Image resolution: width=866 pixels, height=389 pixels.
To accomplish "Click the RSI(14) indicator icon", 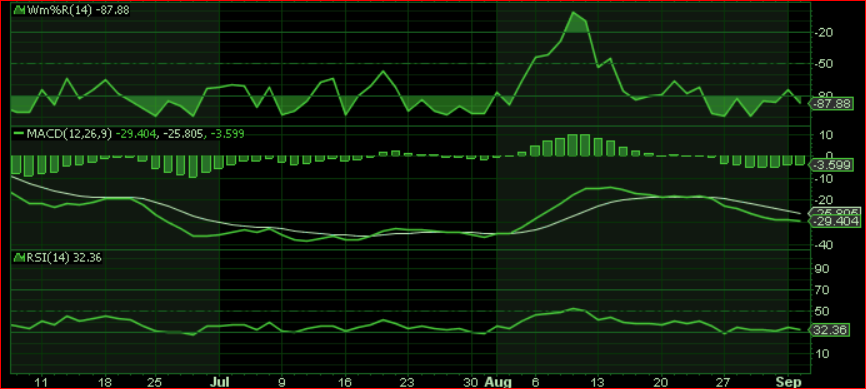I will tap(19, 257).
